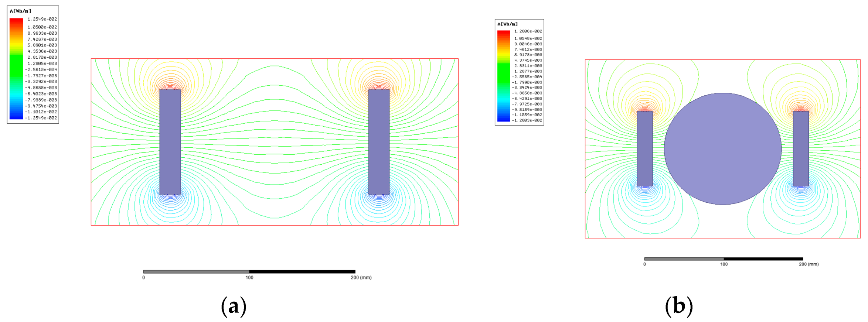
Task: Select the legend value -6.4291e-003
Action: pyautogui.click(x=527, y=99)
